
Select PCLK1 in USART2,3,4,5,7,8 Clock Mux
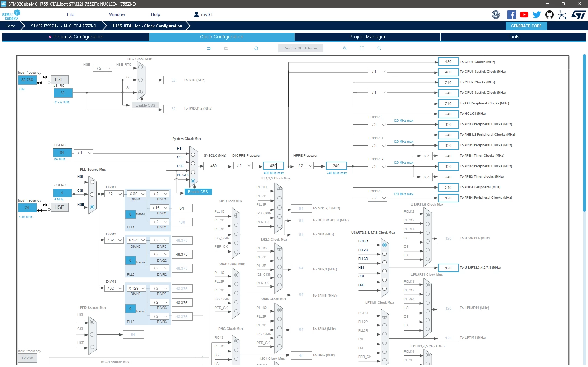385,245
